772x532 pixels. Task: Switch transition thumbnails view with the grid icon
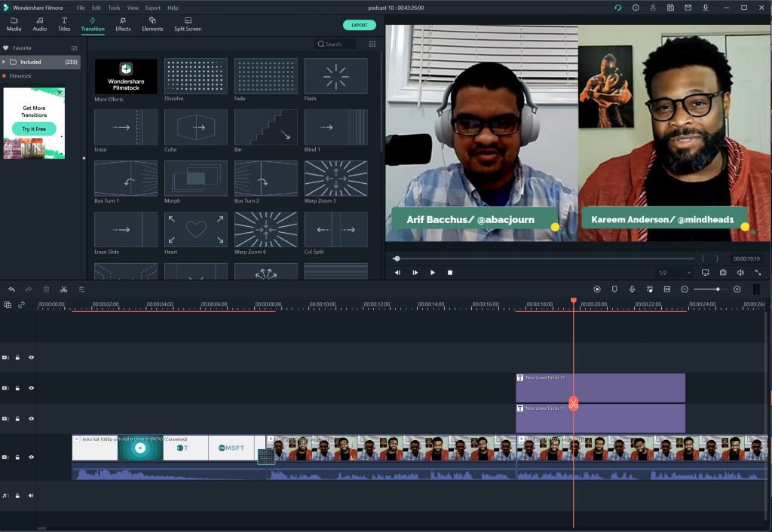[372, 44]
